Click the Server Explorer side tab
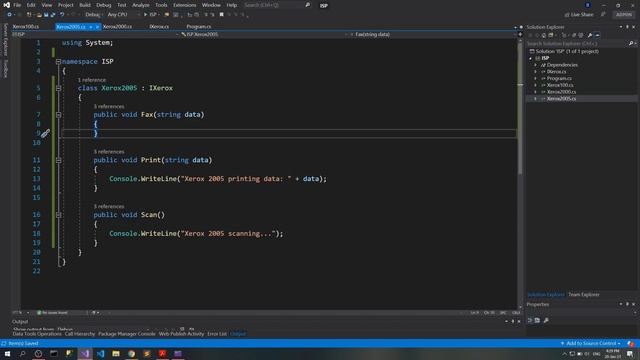This screenshot has height=360, width=640. click(x=5, y=40)
